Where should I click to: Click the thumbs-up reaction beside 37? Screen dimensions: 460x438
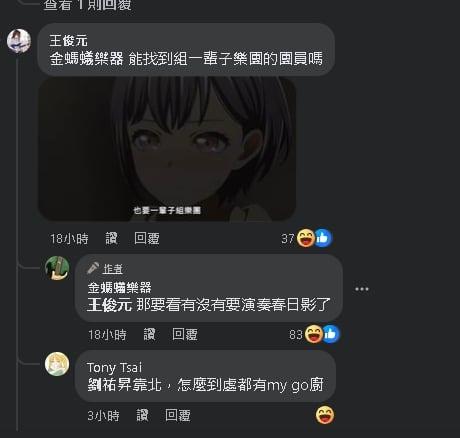pos(323,238)
